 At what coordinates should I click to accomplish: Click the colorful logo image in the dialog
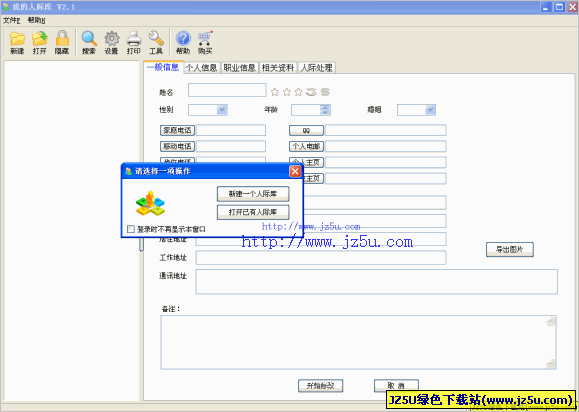point(150,203)
